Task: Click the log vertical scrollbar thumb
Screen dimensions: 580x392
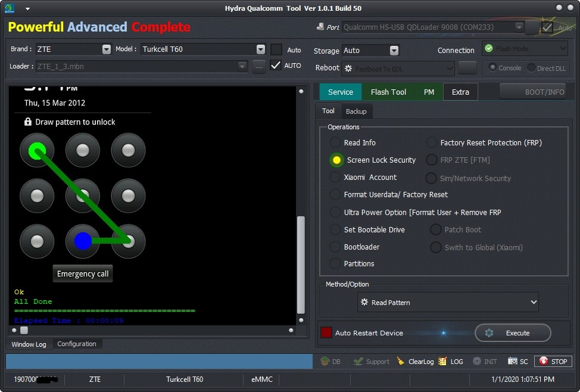Action: 301,265
